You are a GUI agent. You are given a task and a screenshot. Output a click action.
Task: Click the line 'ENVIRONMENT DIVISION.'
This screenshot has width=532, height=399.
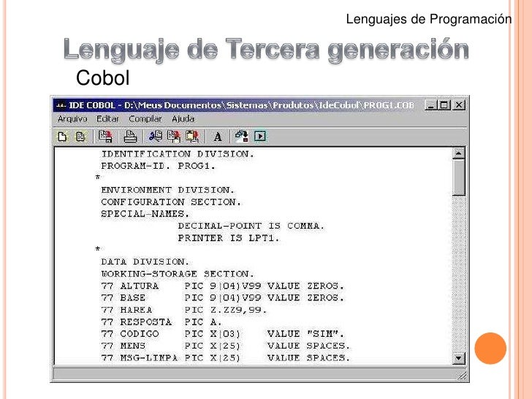[167, 190]
